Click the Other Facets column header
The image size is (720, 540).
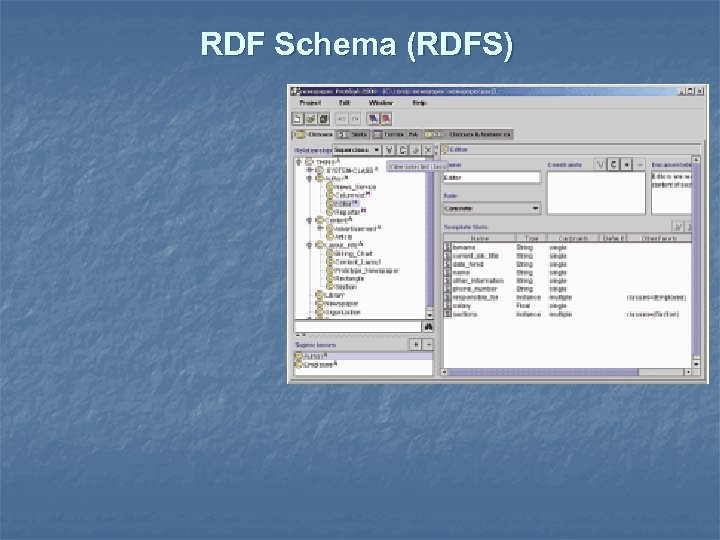[x=659, y=238]
